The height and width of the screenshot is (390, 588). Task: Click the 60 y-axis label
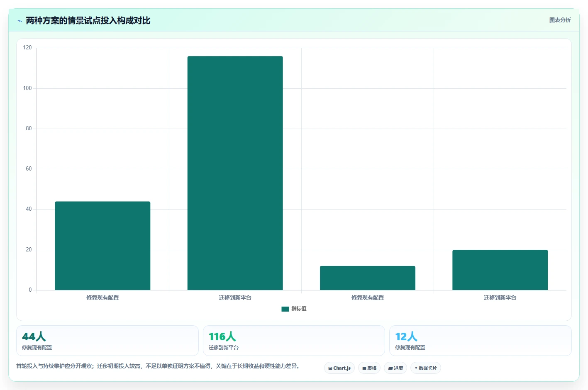[x=29, y=169]
